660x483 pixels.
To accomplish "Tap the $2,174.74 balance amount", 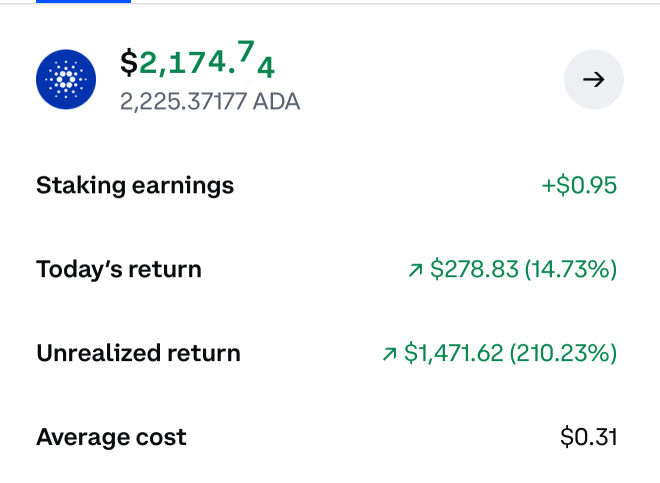I will (x=197, y=60).
